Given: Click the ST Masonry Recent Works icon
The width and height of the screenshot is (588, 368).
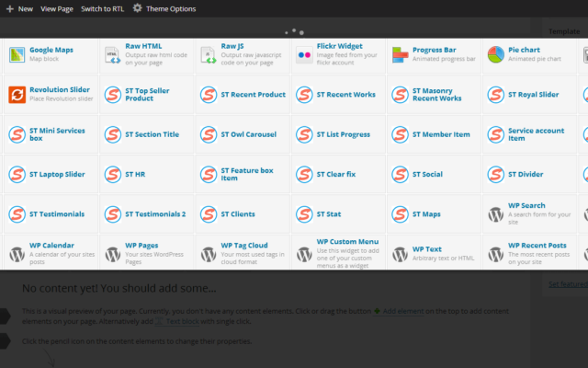Looking at the screenshot, I should [x=400, y=95].
